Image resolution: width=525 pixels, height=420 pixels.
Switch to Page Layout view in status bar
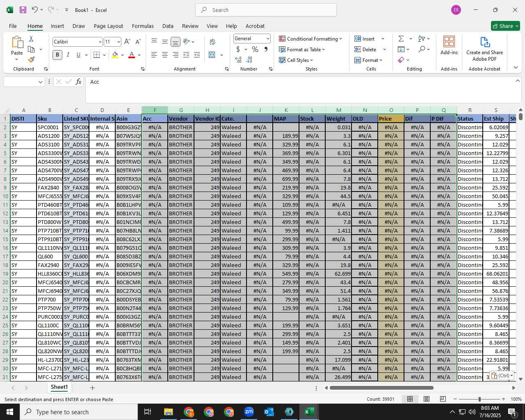tap(427, 399)
